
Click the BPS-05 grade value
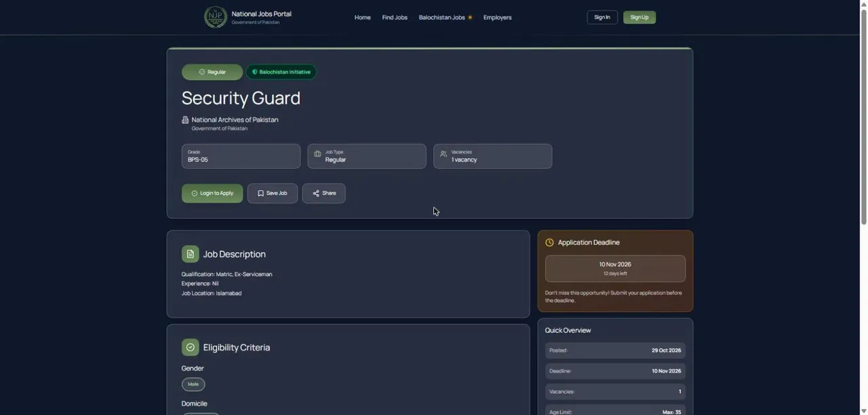tap(198, 160)
